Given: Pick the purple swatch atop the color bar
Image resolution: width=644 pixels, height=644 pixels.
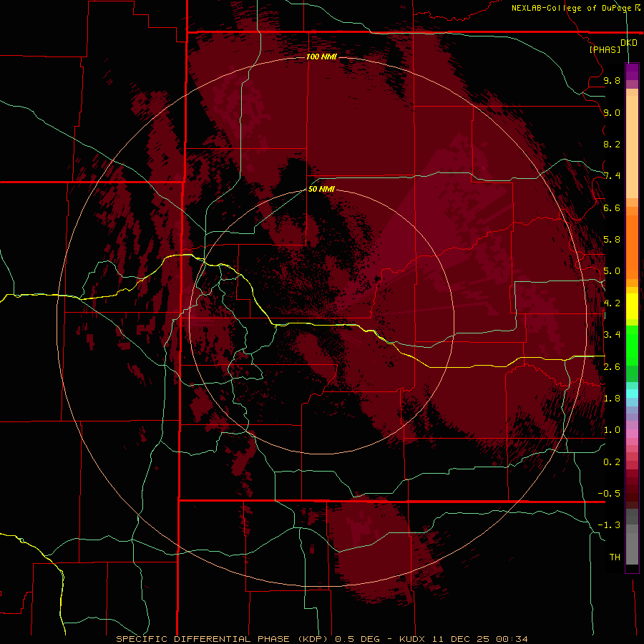Looking at the screenshot, I should point(632,72).
